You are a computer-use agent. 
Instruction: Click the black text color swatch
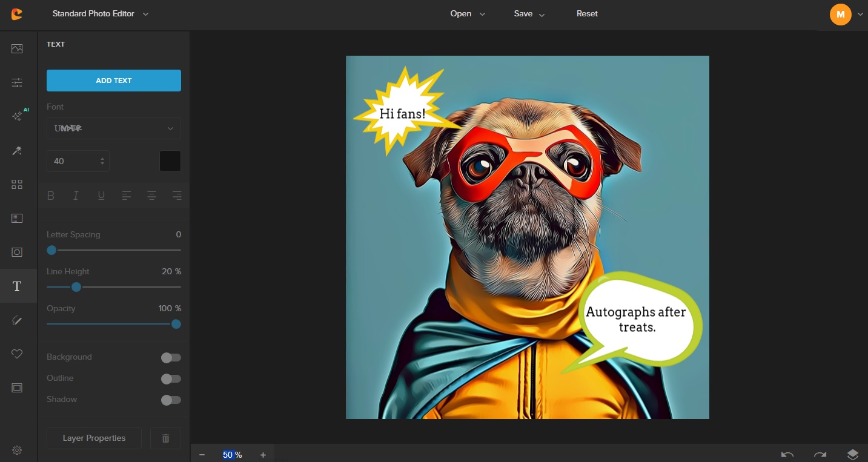(170, 161)
